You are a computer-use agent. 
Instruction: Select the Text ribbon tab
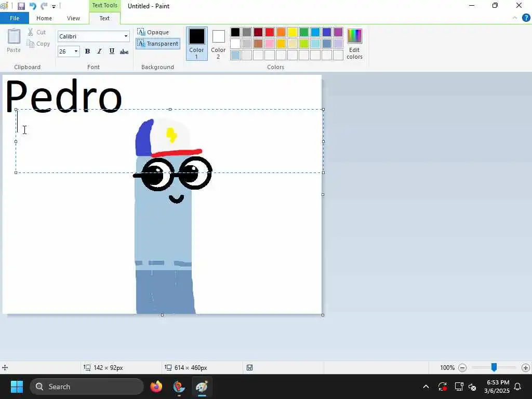tap(104, 18)
